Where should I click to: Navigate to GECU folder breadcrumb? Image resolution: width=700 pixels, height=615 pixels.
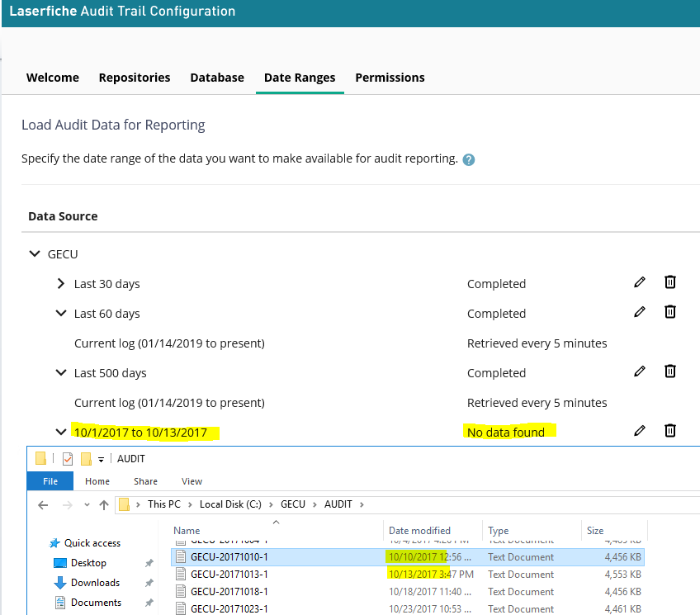[293, 504]
